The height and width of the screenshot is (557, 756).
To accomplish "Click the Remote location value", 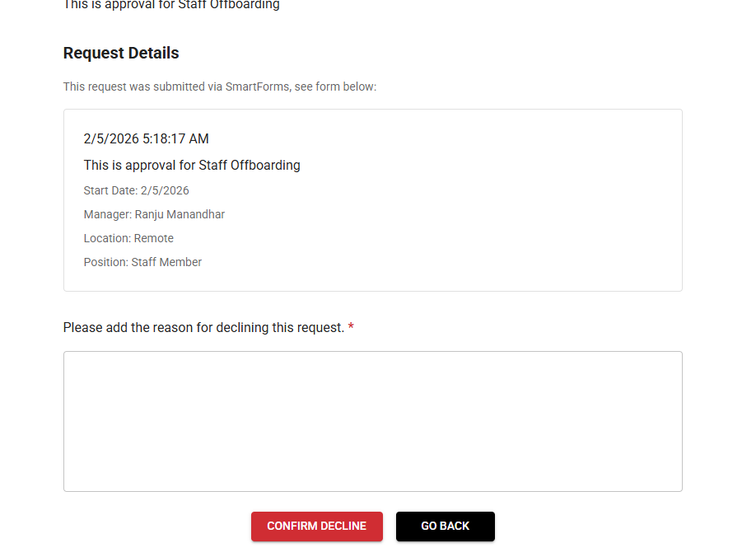I will (154, 239).
